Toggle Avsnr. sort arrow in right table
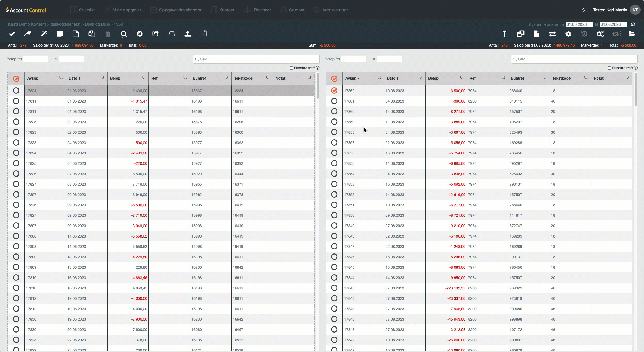Viewport: 644px width, 352px height. click(358, 79)
